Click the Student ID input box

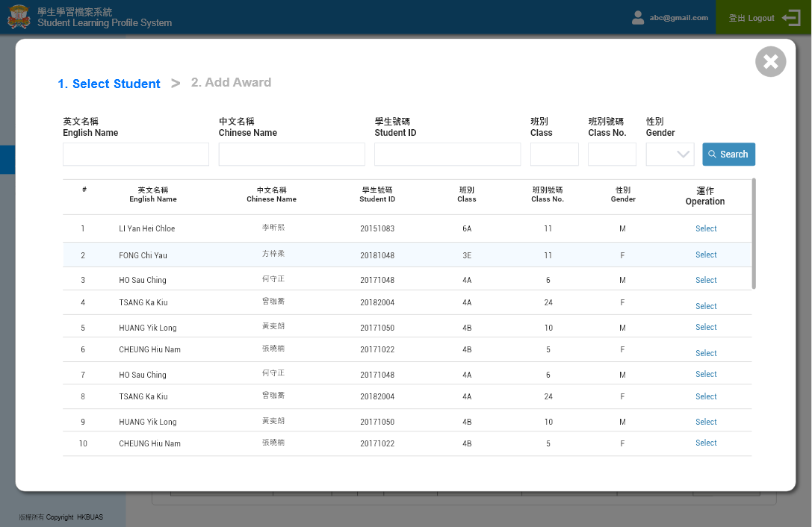click(447, 155)
